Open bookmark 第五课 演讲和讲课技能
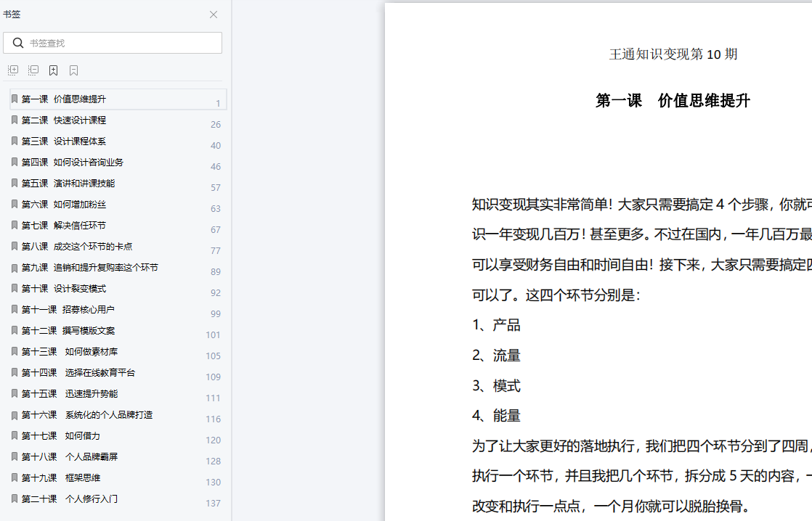 click(118, 183)
